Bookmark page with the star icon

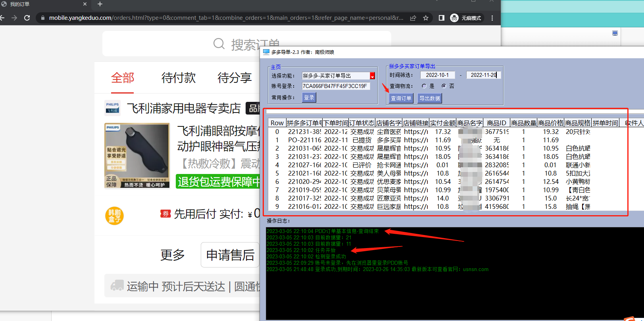tap(426, 18)
